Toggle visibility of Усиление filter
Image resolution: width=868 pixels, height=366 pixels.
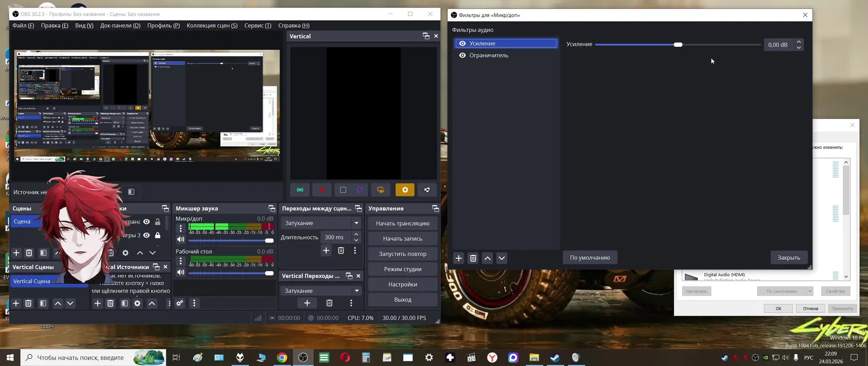point(462,44)
